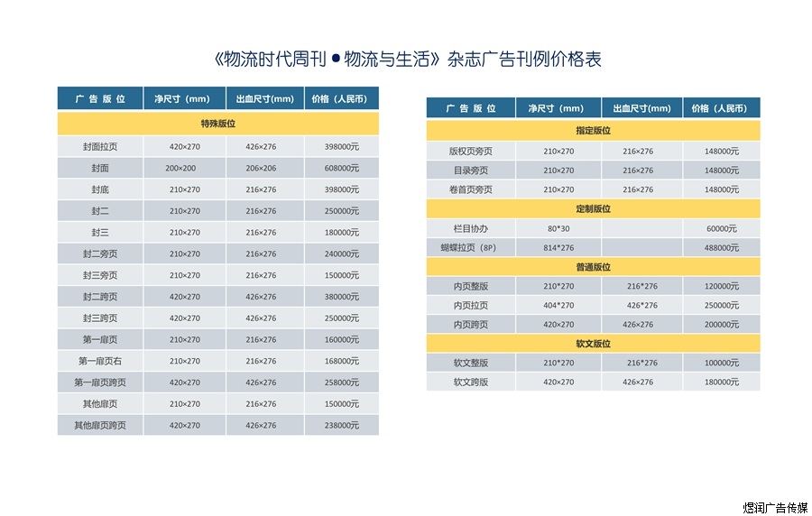Click the 第一扉页右 row label
812x516 pixels.
[100, 361]
